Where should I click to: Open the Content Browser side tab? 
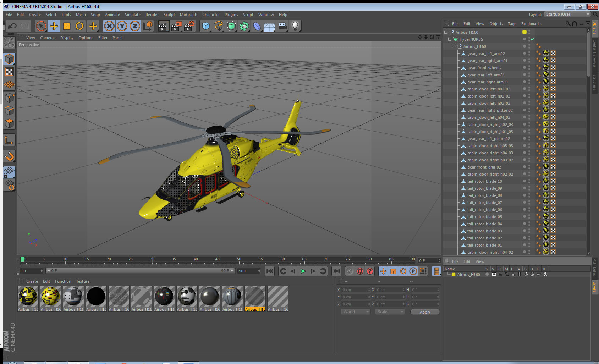[595, 53]
